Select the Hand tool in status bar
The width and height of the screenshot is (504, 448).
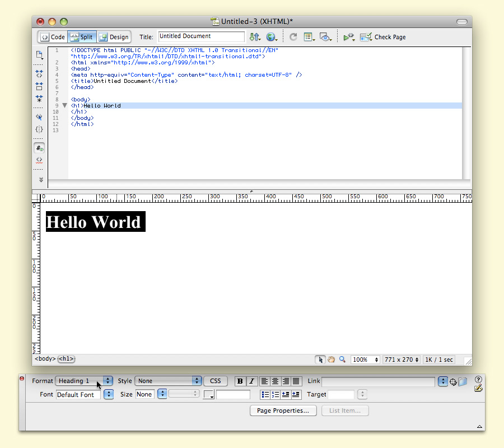point(331,360)
